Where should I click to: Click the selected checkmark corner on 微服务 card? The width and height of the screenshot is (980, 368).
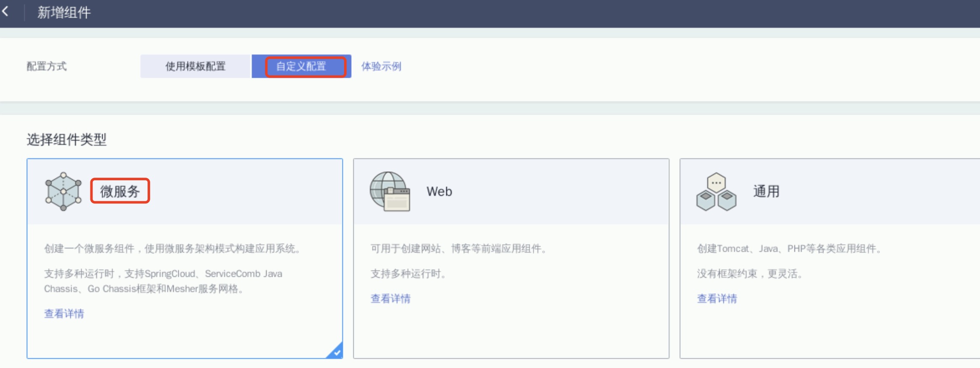336,352
